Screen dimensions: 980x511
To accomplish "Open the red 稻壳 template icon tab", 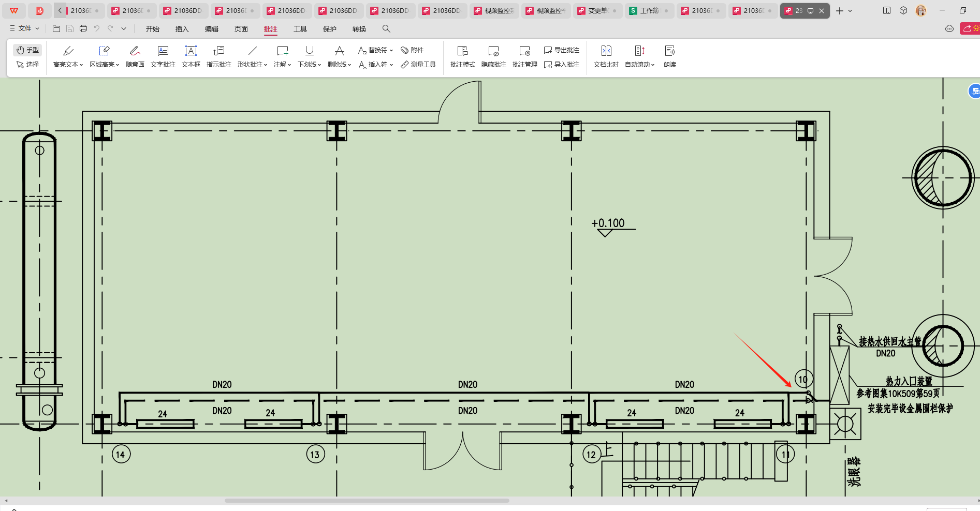I will coord(40,10).
